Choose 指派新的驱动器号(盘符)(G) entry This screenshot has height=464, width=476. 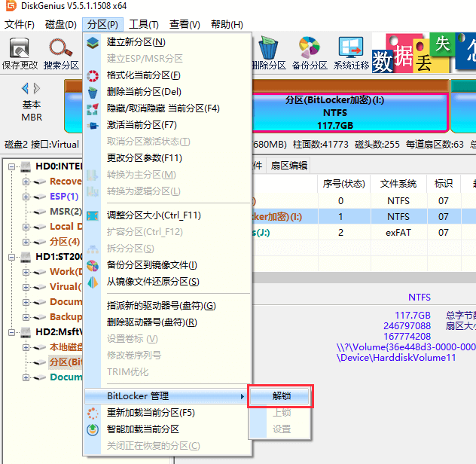168,306
